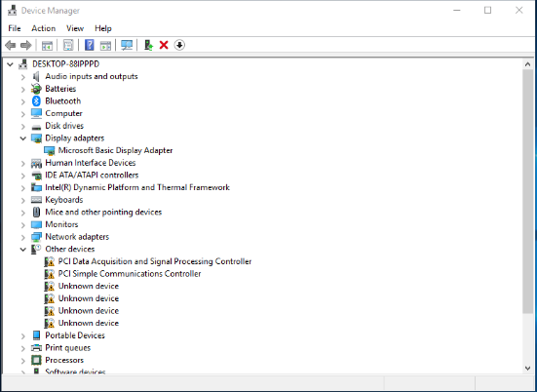Click the Back arrow toolbar icon
The image size is (537, 392).
click(x=11, y=45)
